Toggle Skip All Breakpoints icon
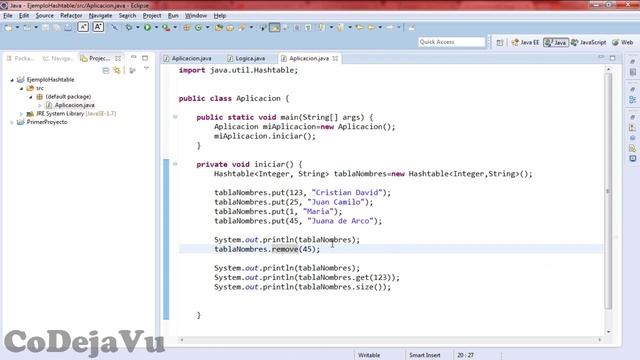Screen dimensions: 640x360 point(115,27)
